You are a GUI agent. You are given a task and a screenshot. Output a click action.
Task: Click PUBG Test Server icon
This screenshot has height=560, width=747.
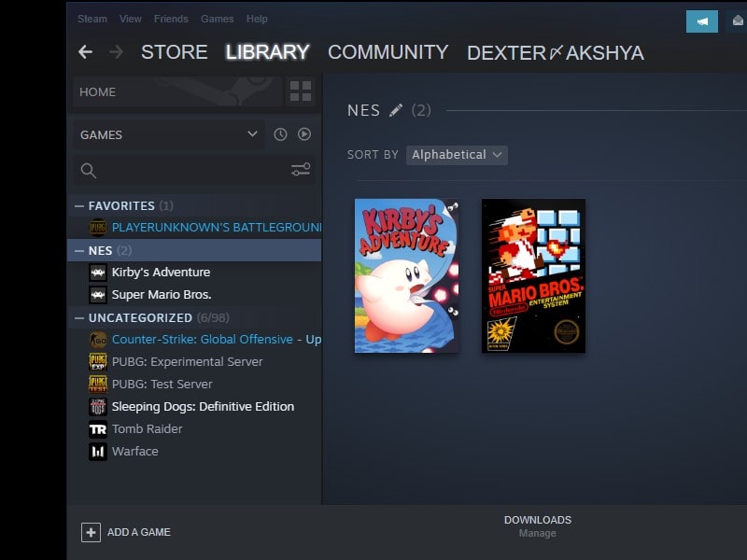98,385
